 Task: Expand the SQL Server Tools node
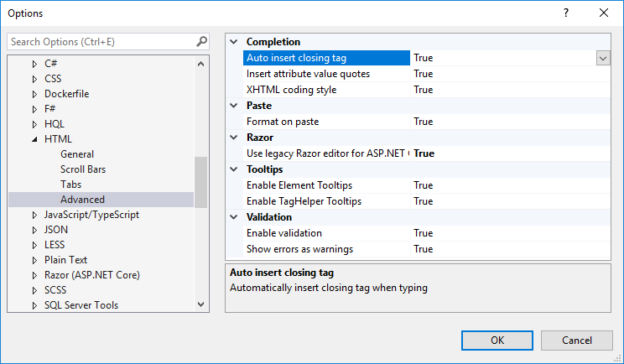point(34,305)
